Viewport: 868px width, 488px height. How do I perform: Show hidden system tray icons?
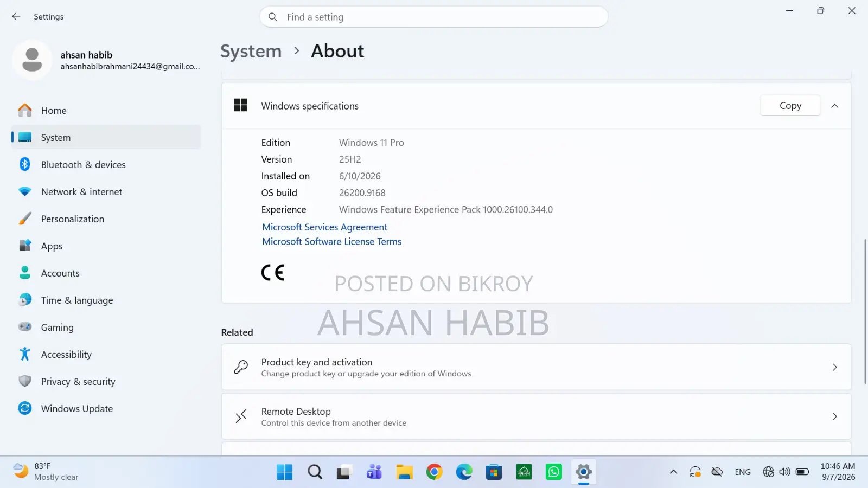[x=674, y=472]
